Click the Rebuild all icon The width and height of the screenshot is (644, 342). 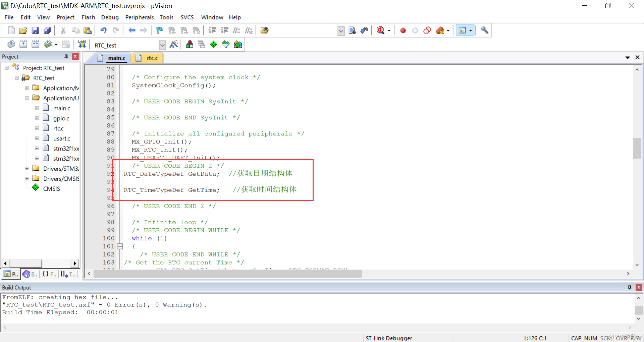[35, 44]
